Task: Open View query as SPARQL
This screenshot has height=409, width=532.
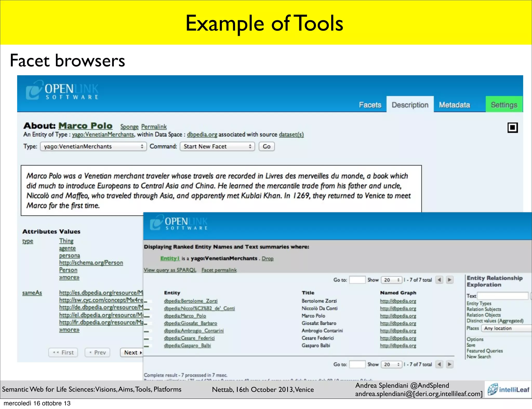Action: [x=170, y=270]
